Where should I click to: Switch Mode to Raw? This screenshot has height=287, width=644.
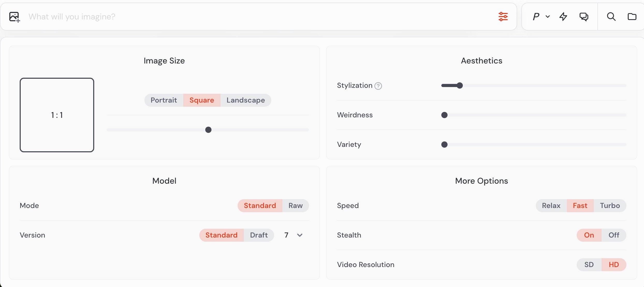(295, 206)
